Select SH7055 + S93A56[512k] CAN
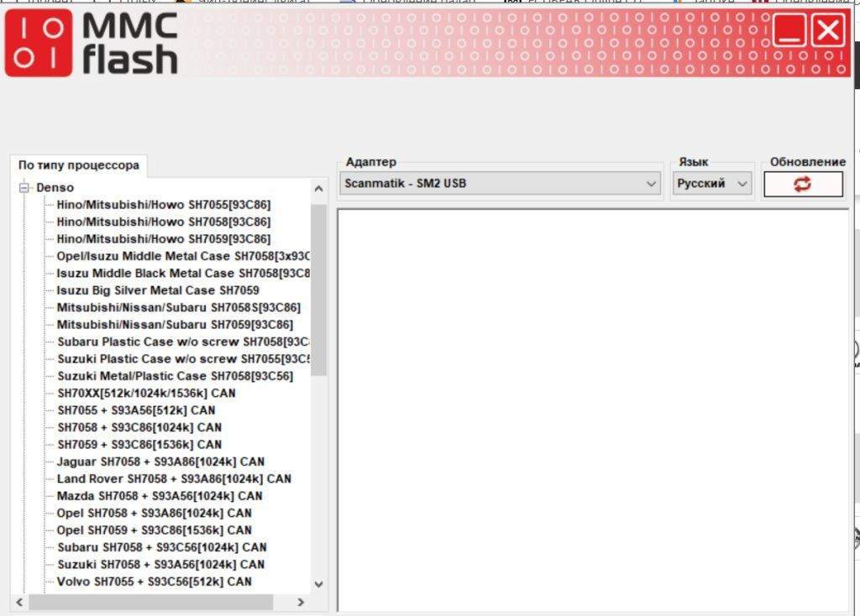 tap(136, 410)
